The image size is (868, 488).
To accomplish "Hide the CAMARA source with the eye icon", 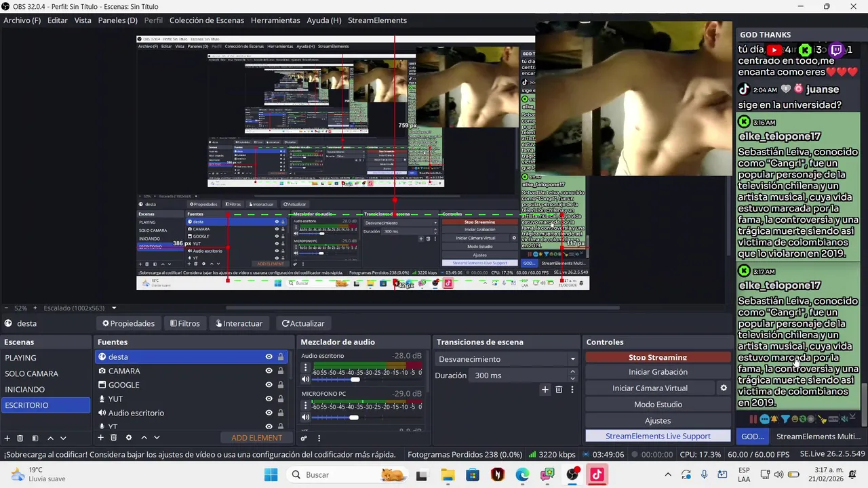I will 269,371.
